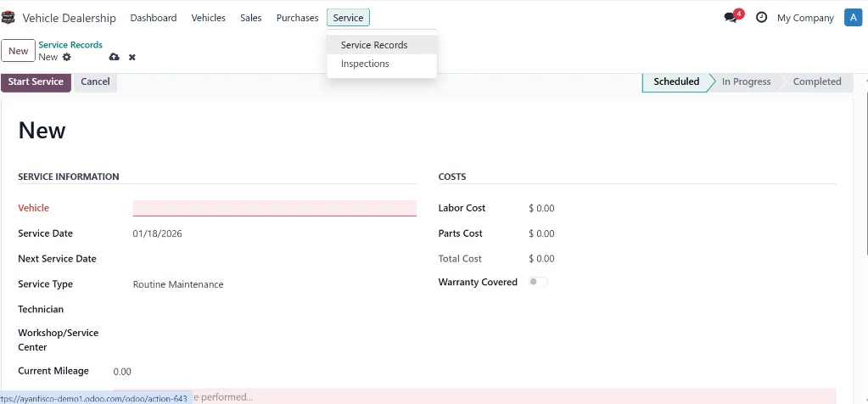
Task: Open the Sales menu
Action: point(251,18)
